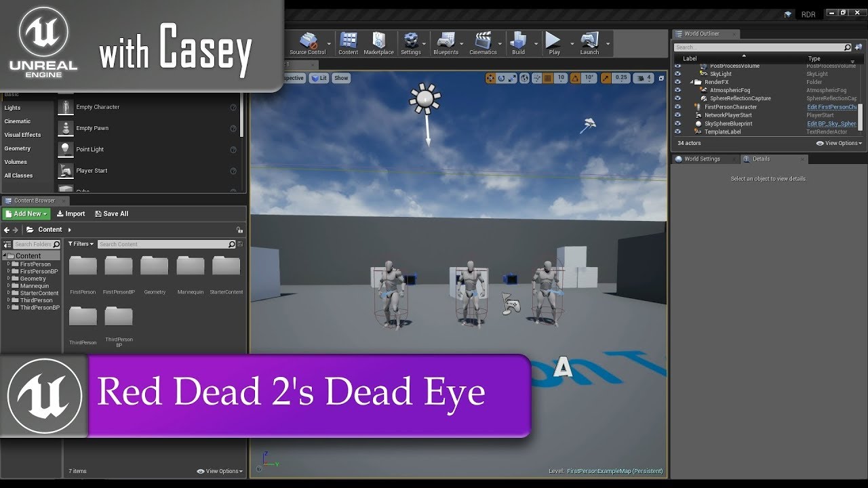Open the Source Control dropdown arrow
Image resolution: width=868 pixels, height=488 pixels.
click(x=330, y=43)
